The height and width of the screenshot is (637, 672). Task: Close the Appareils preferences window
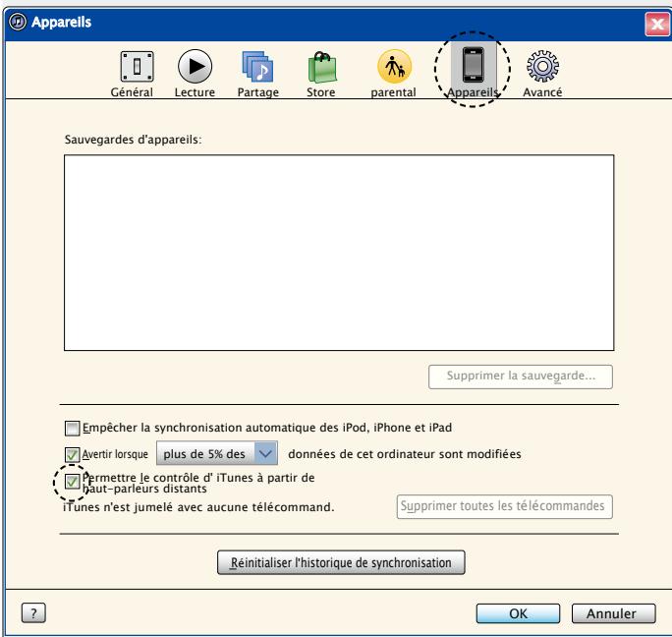(655, 21)
